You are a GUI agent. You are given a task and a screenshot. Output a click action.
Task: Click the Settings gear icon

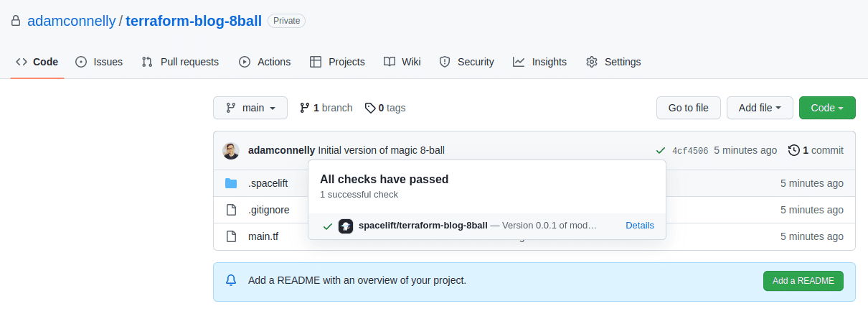pos(592,62)
